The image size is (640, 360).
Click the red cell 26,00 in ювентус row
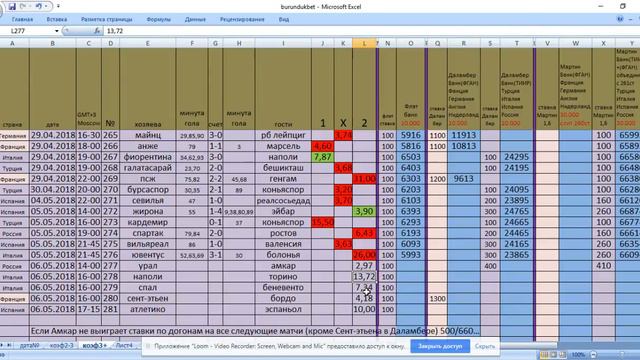364,255
